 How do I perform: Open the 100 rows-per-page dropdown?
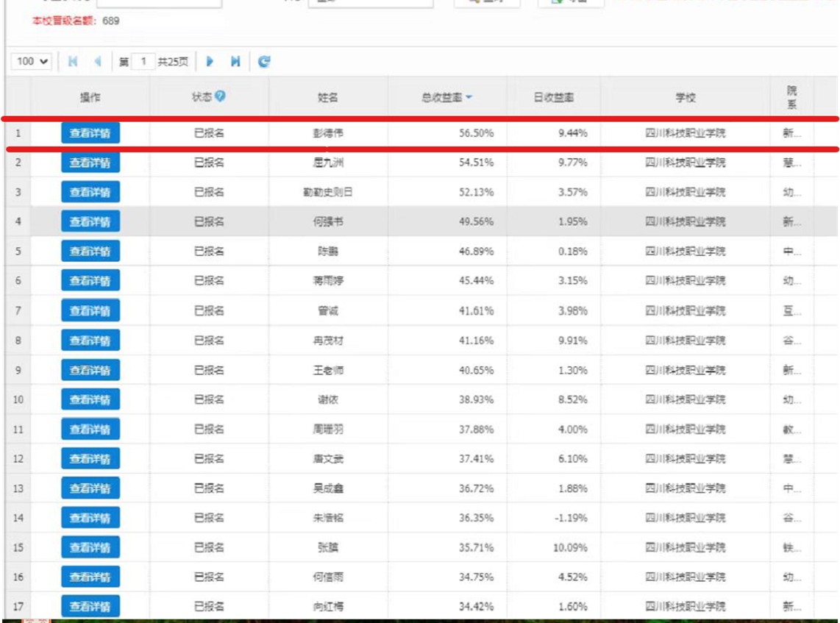click(32, 62)
